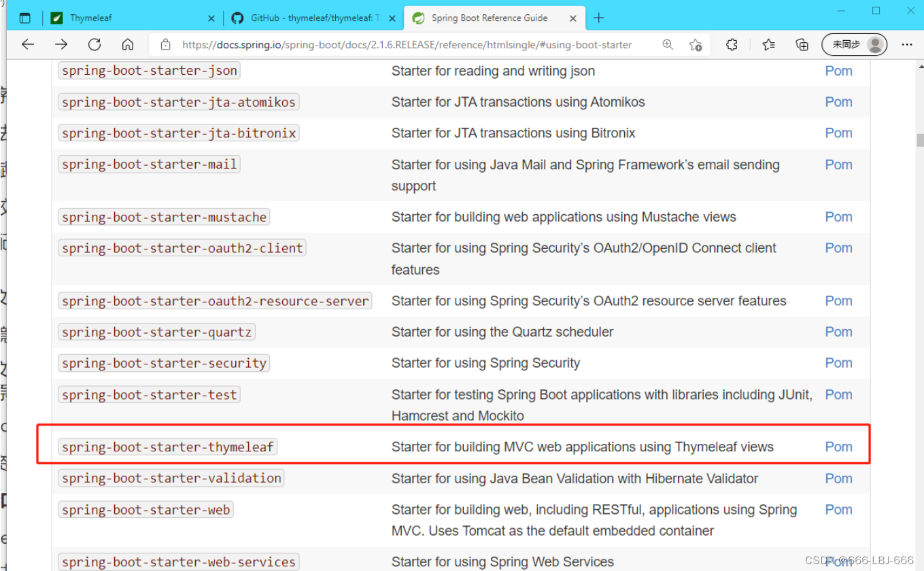Switch to the GitHub thymeleaf tab

click(313, 18)
